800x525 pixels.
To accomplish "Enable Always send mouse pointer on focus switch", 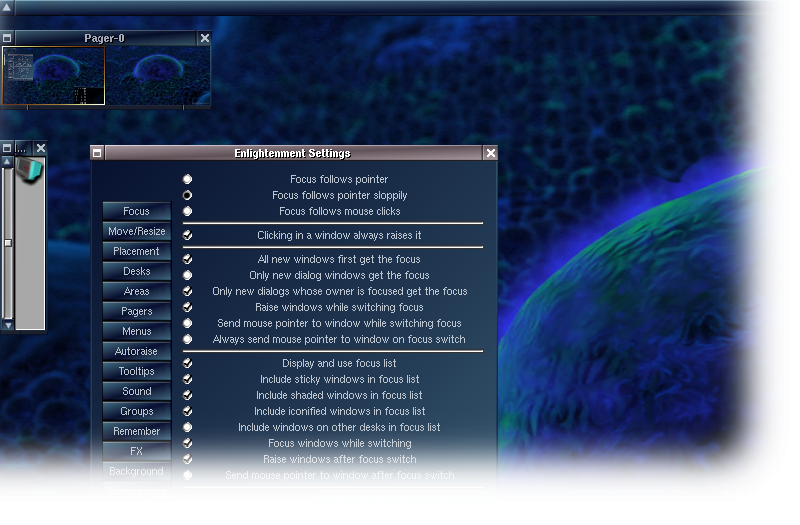I will point(188,339).
